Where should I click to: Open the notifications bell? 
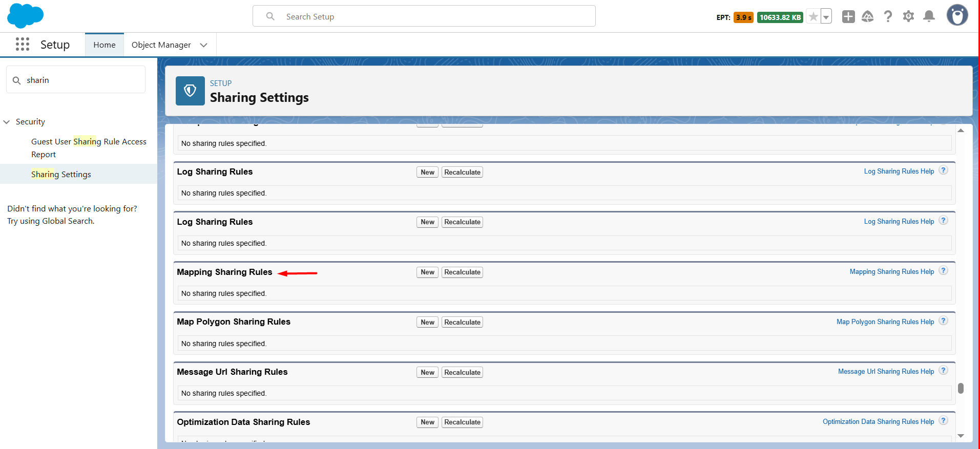tap(929, 16)
